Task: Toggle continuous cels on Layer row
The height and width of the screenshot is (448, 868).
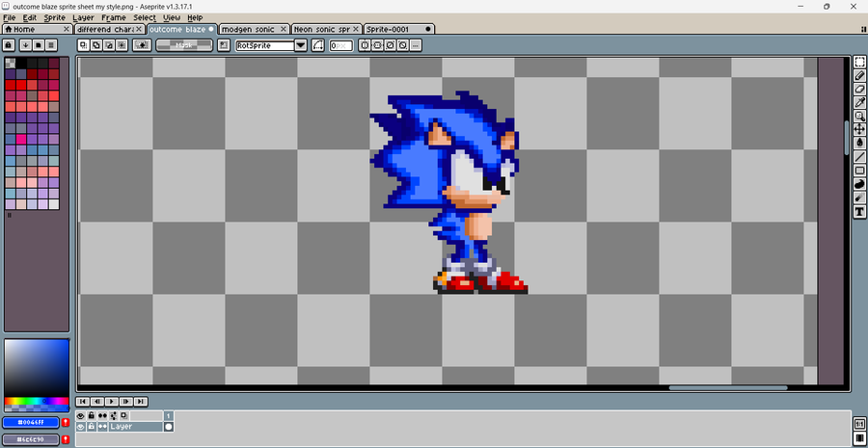Action: (x=102, y=427)
